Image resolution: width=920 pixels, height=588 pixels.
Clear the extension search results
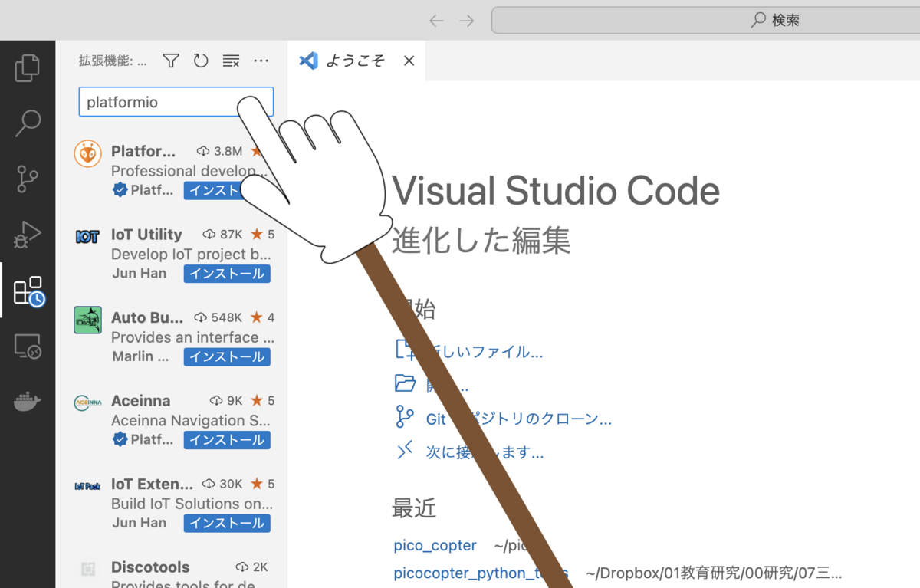pyautogui.click(x=231, y=61)
